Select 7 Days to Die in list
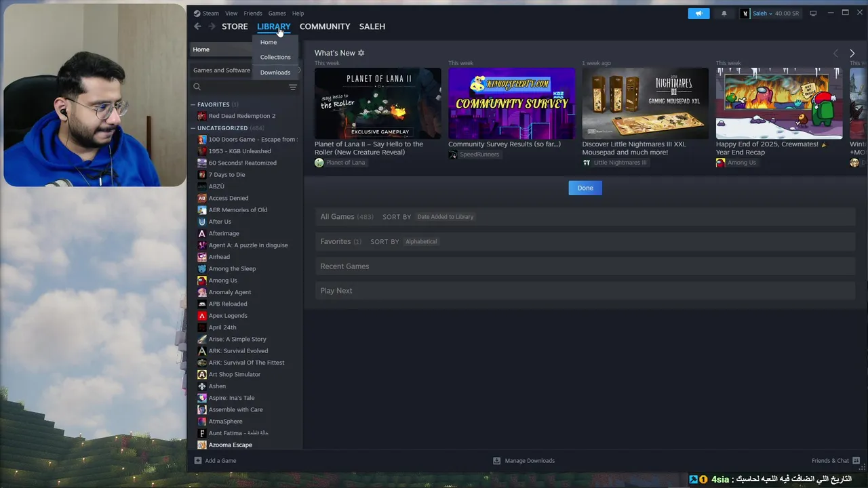Viewport: 868px width, 488px height. (x=226, y=175)
